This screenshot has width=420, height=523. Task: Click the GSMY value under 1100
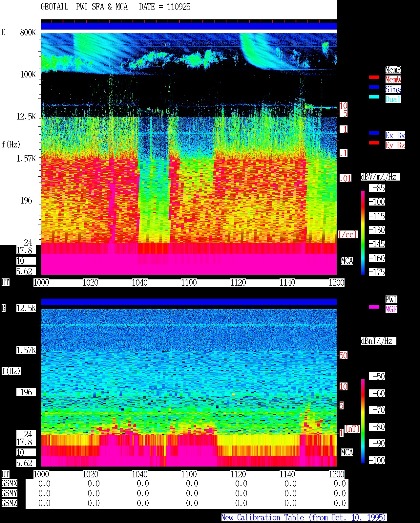click(192, 493)
